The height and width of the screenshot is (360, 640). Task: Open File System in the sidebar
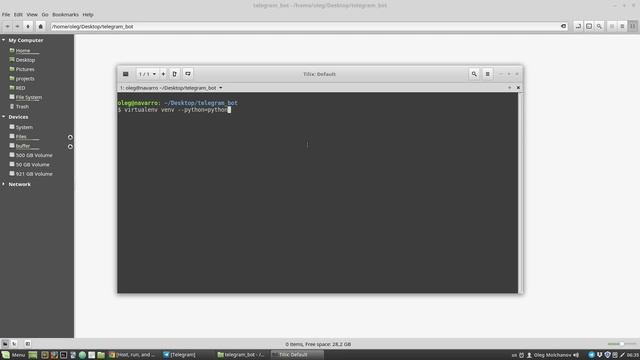point(29,98)
